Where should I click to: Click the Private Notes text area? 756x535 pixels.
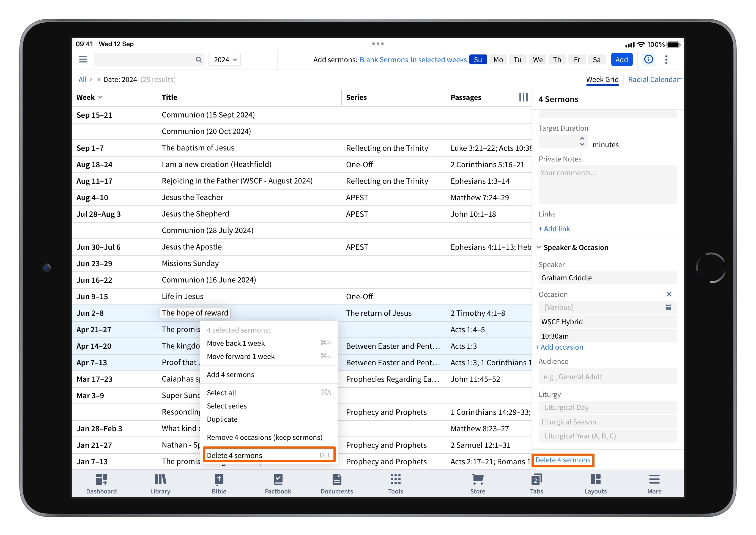pyautogui.click(x=608, y=185)
